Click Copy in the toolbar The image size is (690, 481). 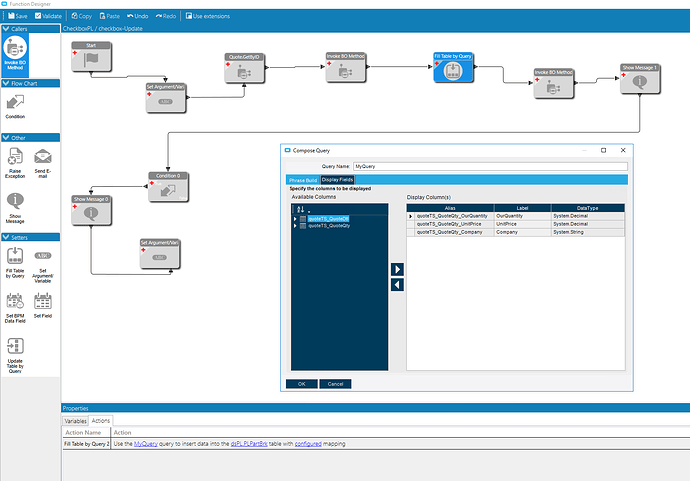[x=82, y=16]
